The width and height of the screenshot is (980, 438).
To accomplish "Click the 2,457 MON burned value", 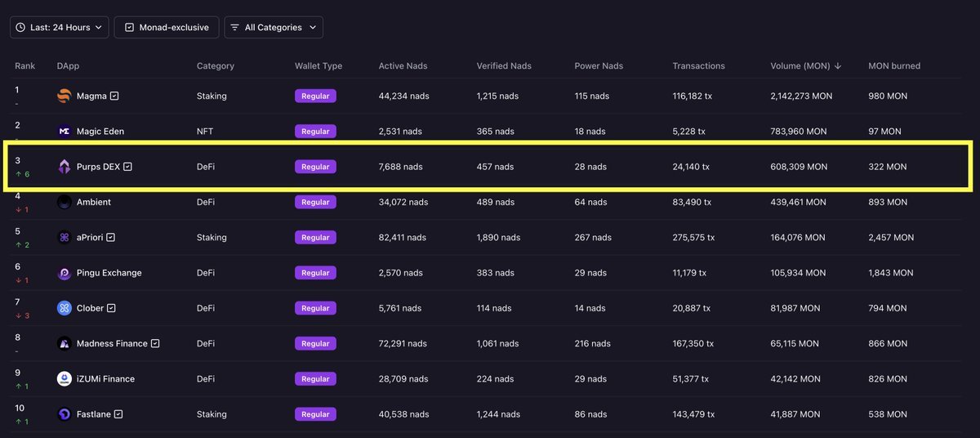I will coord(891,237).
